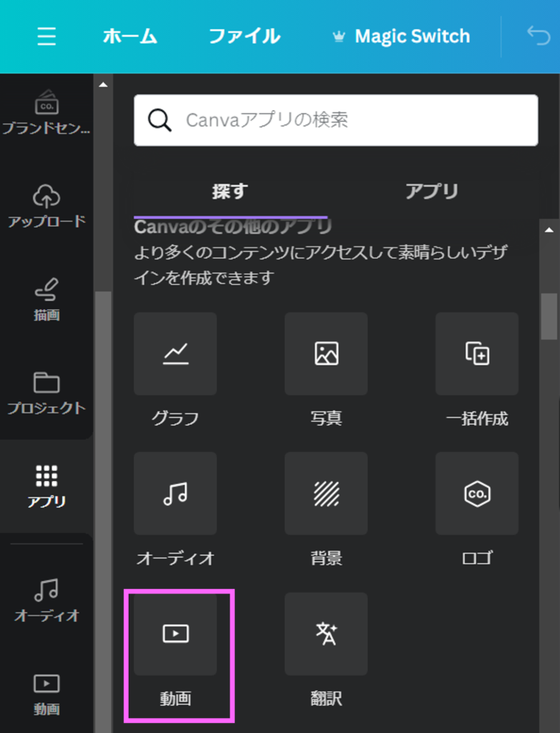Image resolution: width=560 pixels, height=733 pixels.
Task: Open the 一括作成 app tile
Action: [476, 354]
